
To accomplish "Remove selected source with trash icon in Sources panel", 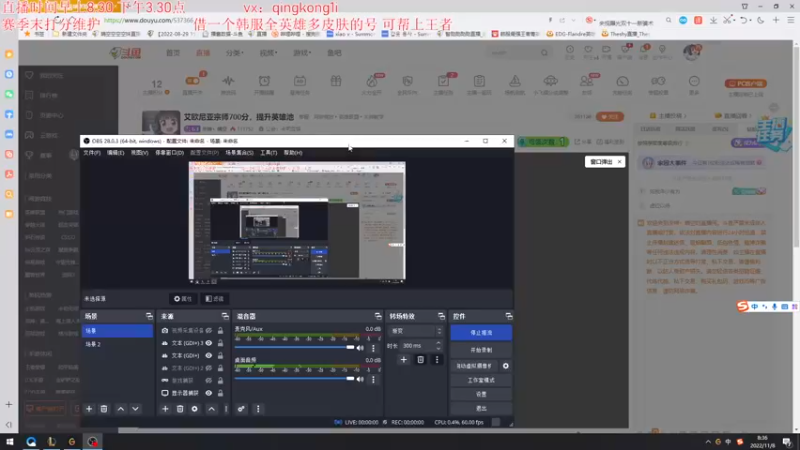I will tap(180, 409).
